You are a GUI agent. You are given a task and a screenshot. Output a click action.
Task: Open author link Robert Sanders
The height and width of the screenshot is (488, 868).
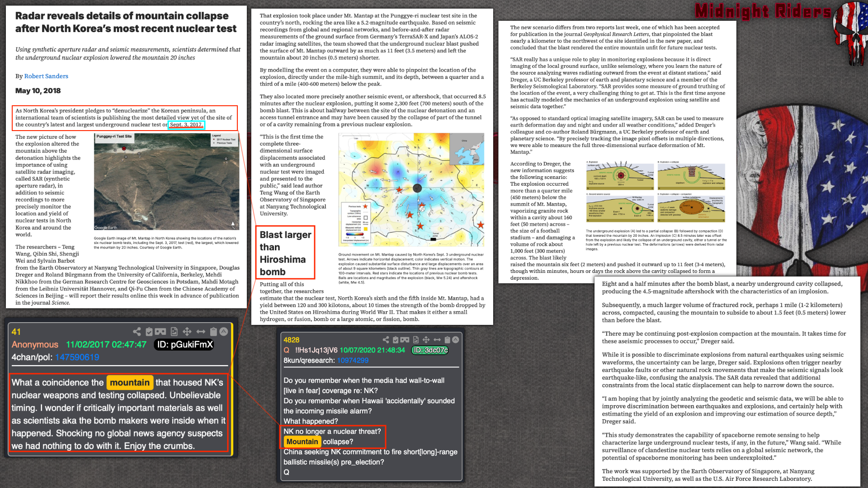(x=46, y=76)
